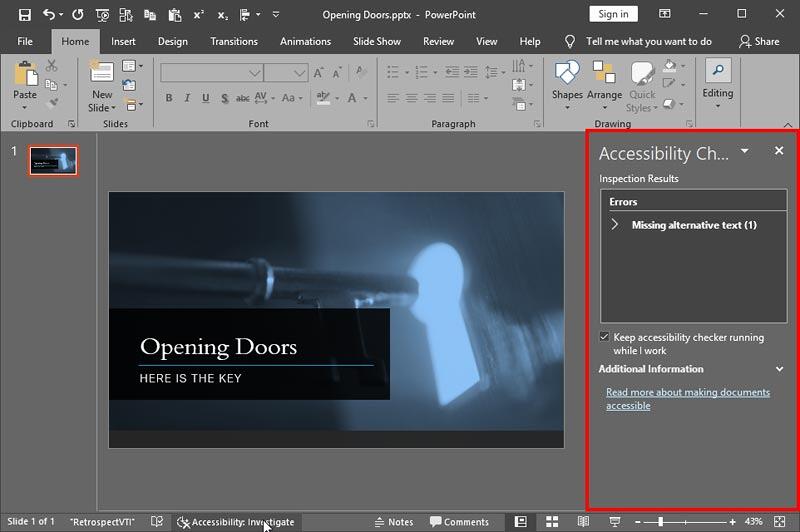This screenshot has width=800, height=532.
Task: Increase font size
Action: [318, 73]
